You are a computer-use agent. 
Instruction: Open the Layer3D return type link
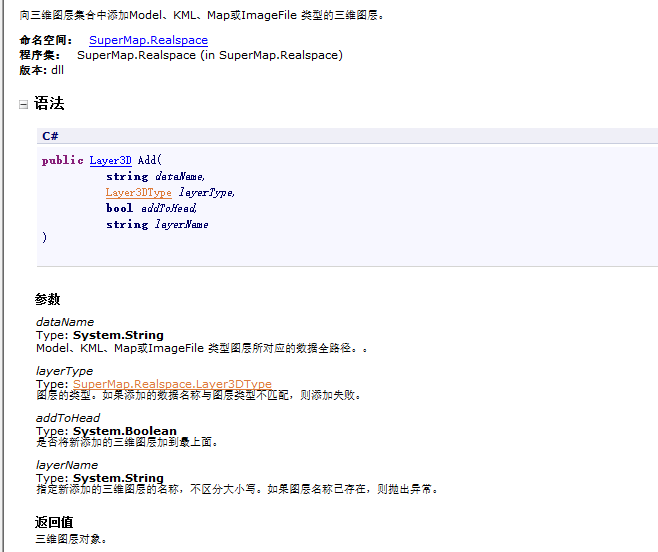point(110,160)
